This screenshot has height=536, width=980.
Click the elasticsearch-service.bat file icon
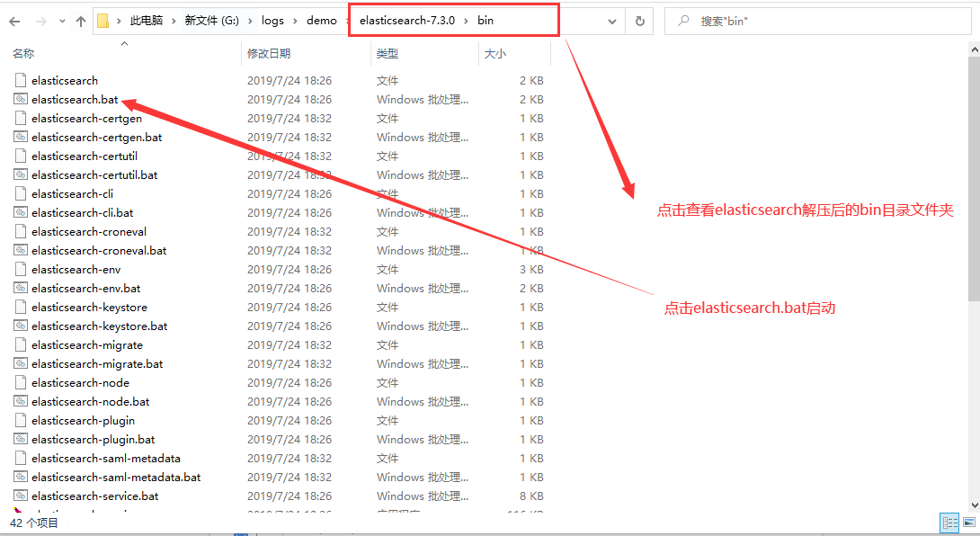coord(20,496)
